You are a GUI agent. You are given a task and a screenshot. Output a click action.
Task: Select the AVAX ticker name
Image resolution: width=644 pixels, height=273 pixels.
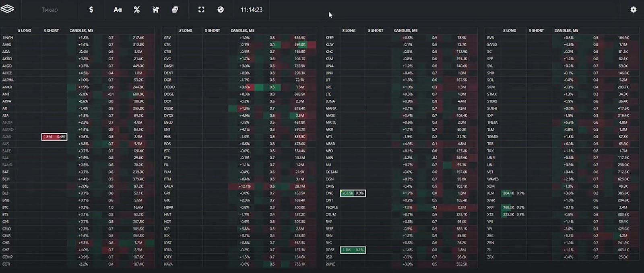(7, 137)
